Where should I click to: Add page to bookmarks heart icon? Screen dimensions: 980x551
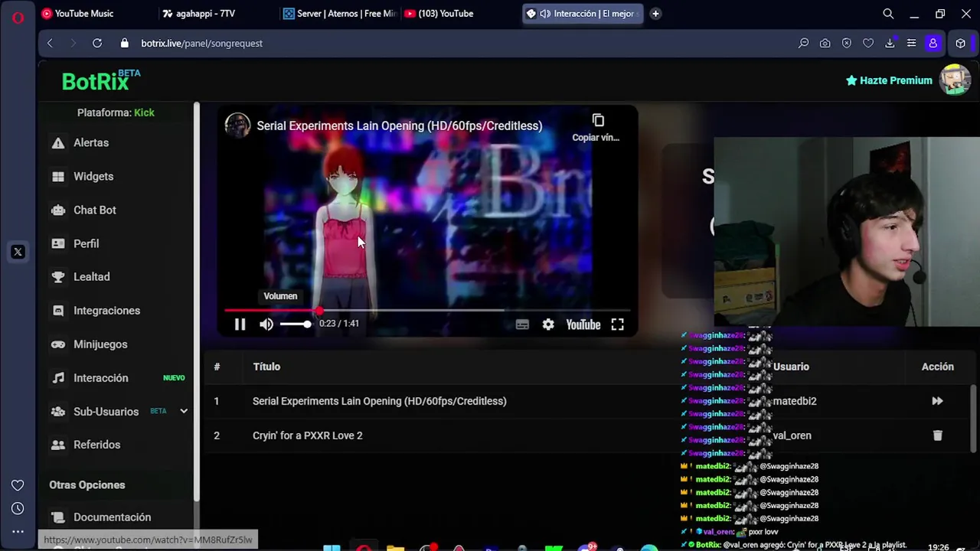click(x=868, y=44)
